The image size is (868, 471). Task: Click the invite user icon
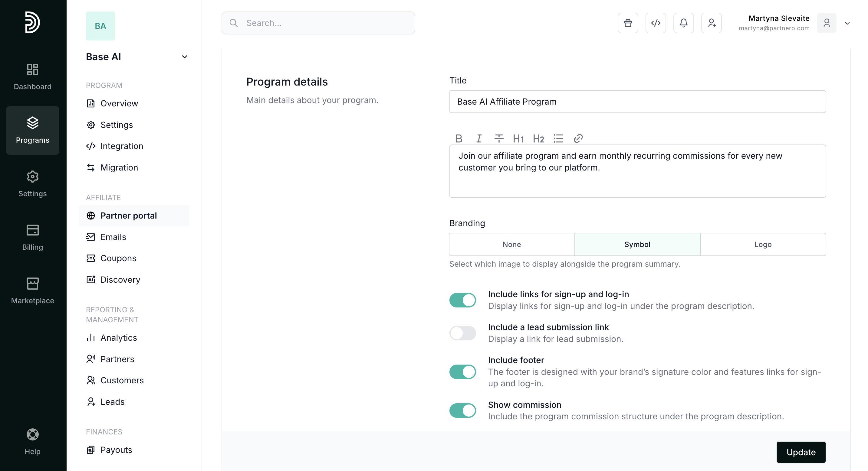click(x=711, y=23)
